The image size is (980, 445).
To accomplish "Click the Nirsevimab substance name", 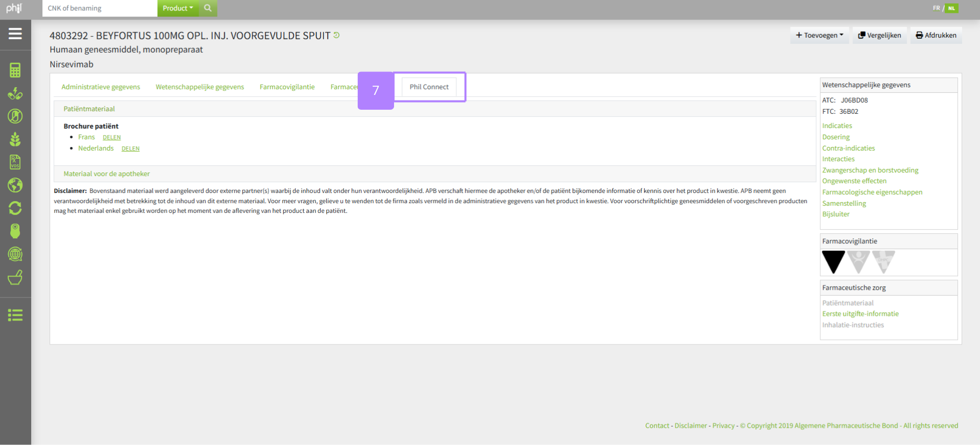I will 71,64.
